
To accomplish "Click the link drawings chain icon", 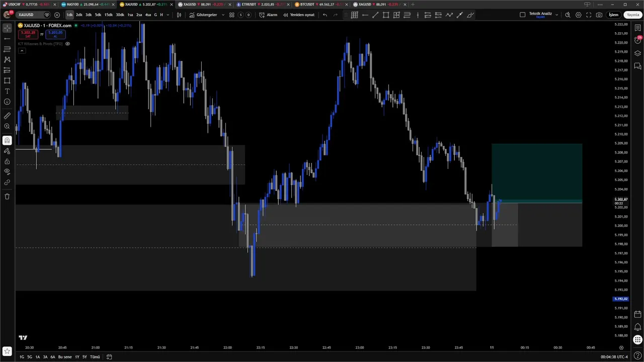I will pyautogui.click(x=7, y=182).
